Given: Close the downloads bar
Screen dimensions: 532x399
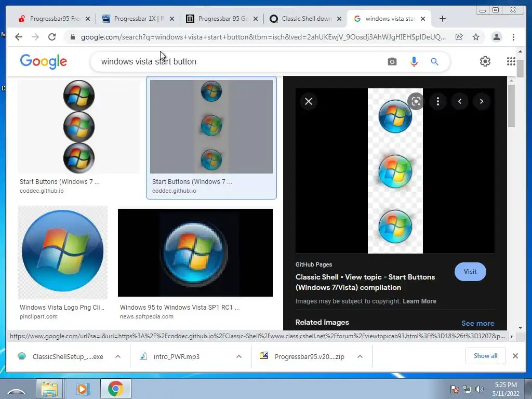Looking at the screenshot, I should [515, 356].
